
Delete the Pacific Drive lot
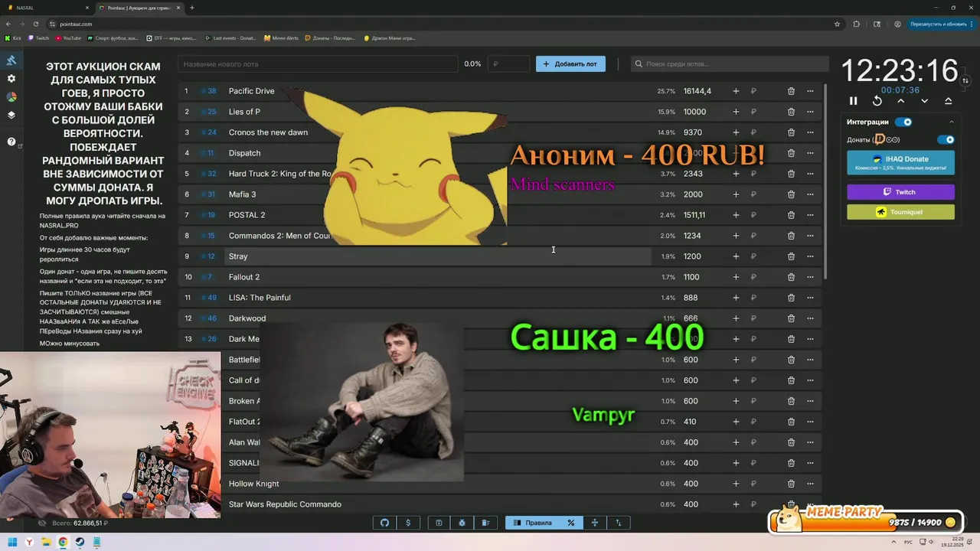791,91
